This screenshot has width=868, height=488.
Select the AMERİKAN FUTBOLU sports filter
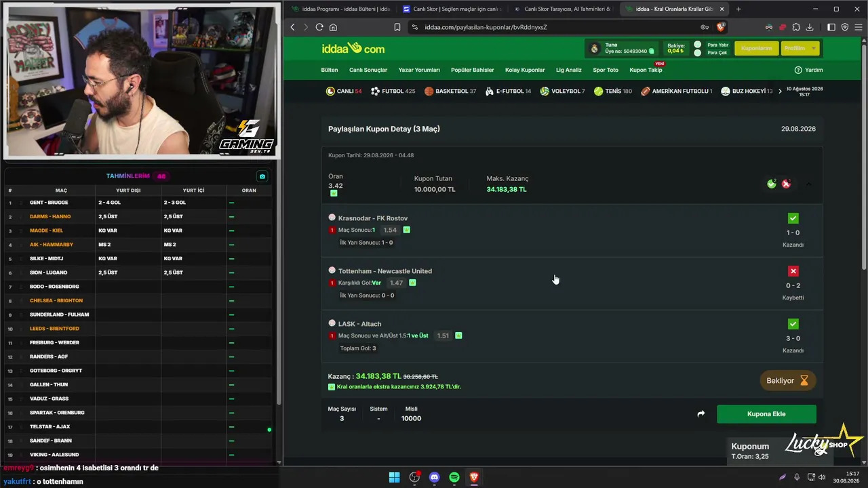pyautogui.click(x=677, y=91)
